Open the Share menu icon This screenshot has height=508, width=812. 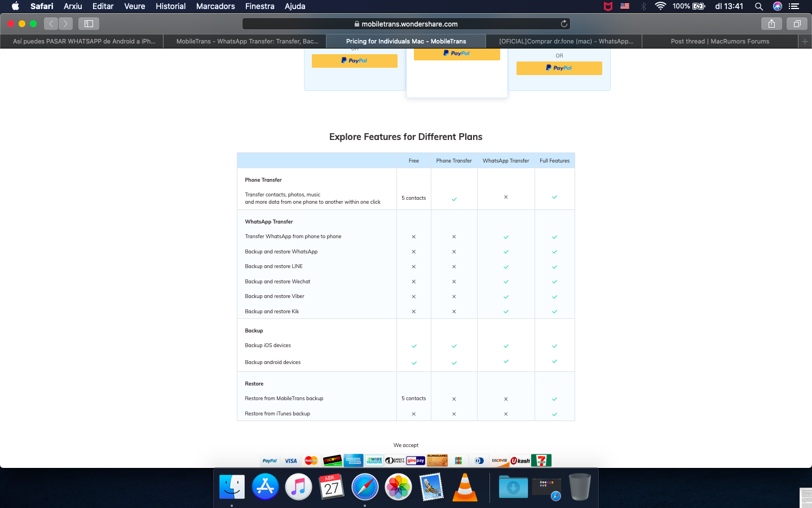click(771, 24)
